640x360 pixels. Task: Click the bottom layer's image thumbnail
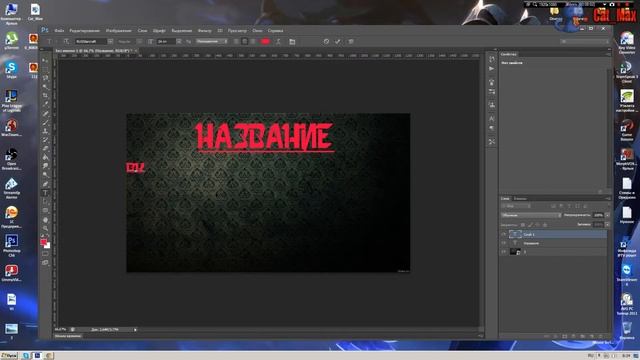coord(515,252)
